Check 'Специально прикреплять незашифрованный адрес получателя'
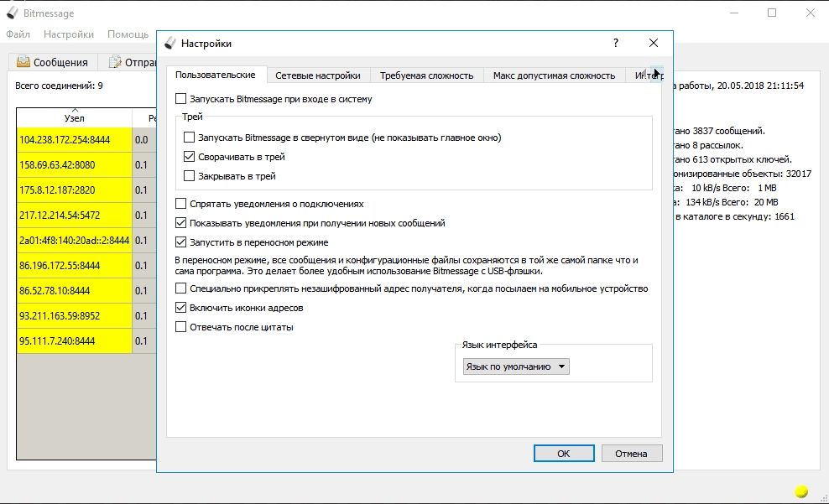Image resolution: width=829 pixels, height=504 pixels. (180, 288)
